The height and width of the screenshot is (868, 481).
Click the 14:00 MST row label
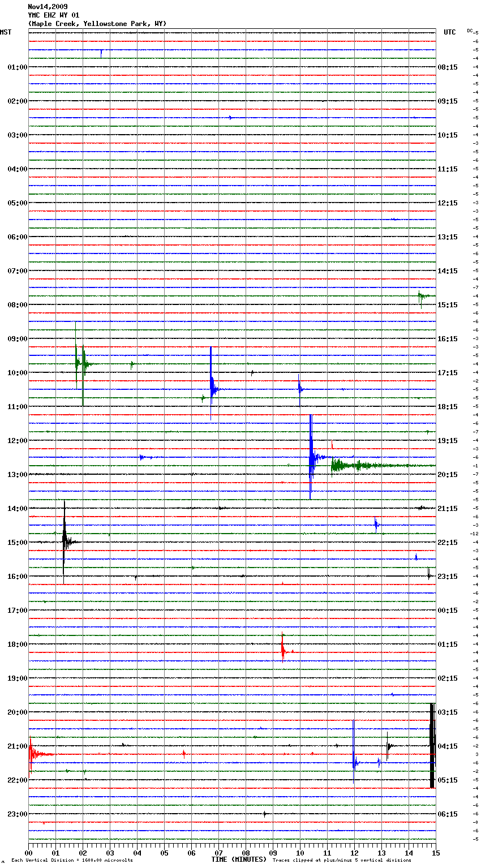(x=18, y=509)
